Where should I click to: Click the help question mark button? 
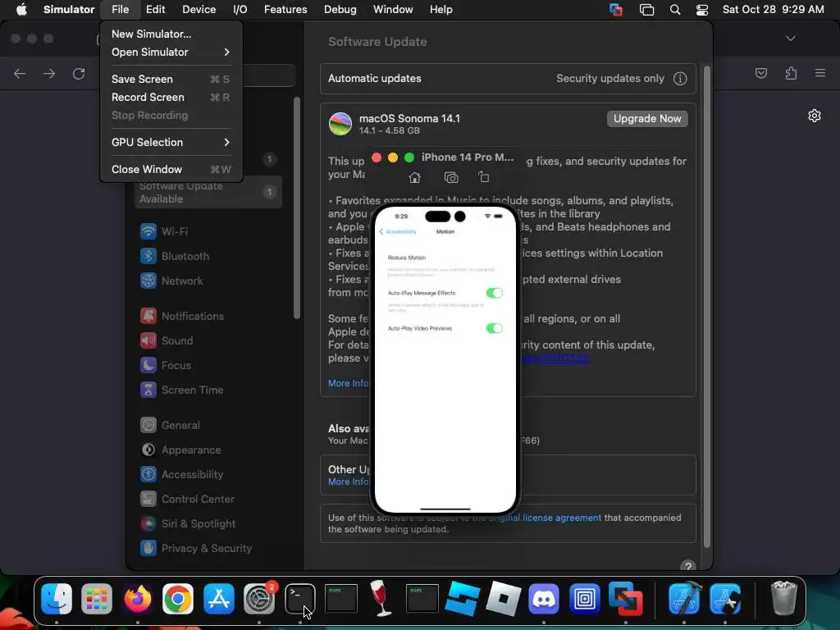coord(688,566)
